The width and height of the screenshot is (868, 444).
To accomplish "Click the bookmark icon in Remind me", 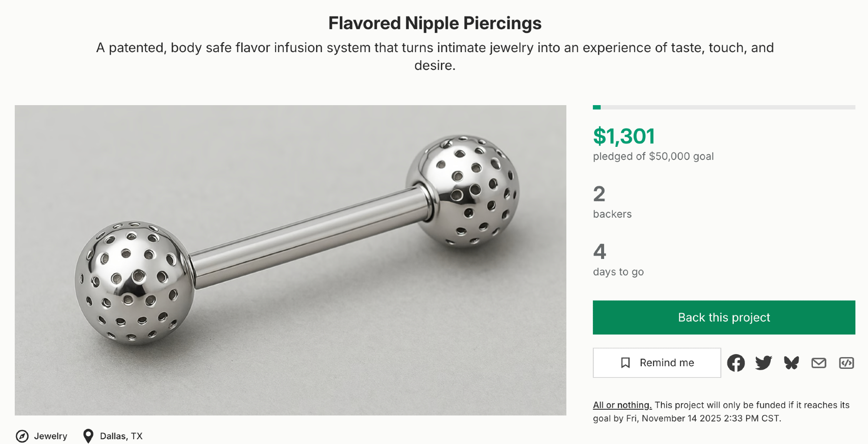I will pyautogui.click(x=625, y=363).
